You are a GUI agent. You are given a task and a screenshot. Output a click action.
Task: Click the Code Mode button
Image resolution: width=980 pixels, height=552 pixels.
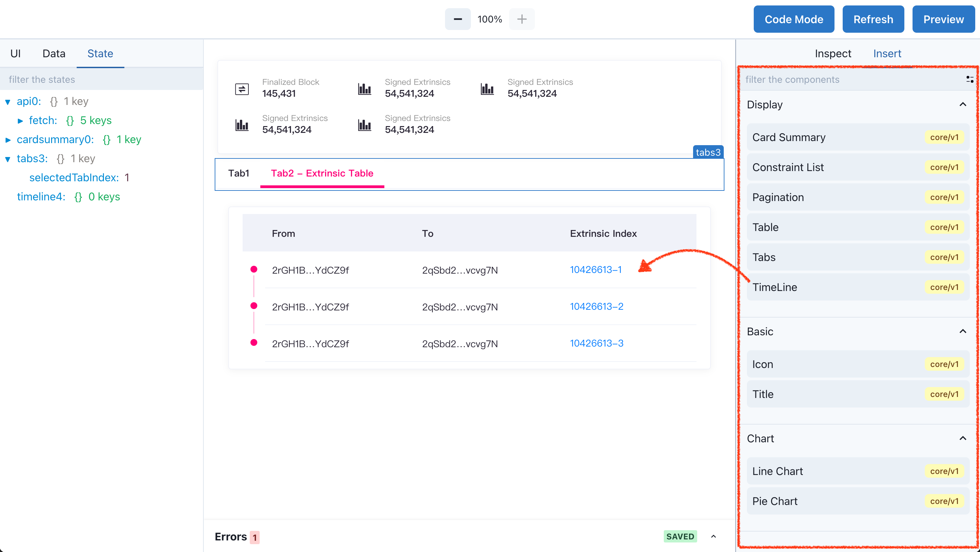(x=794, y=19)
